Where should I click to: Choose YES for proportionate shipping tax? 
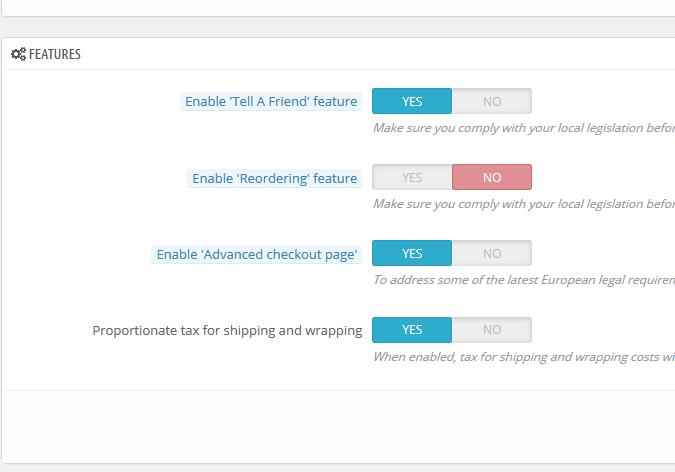click(x=412, y=330)
